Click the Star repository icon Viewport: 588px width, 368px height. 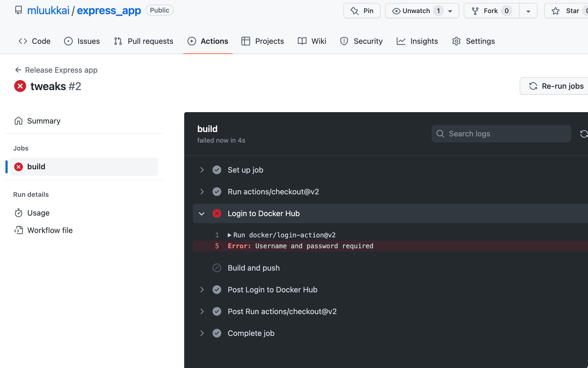point(554,11)
